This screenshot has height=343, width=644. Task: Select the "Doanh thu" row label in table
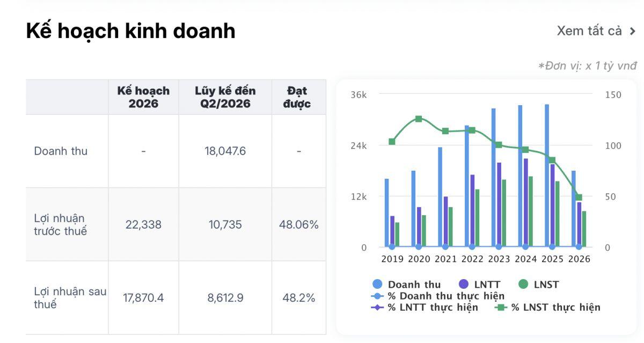(x=61, y=151)
